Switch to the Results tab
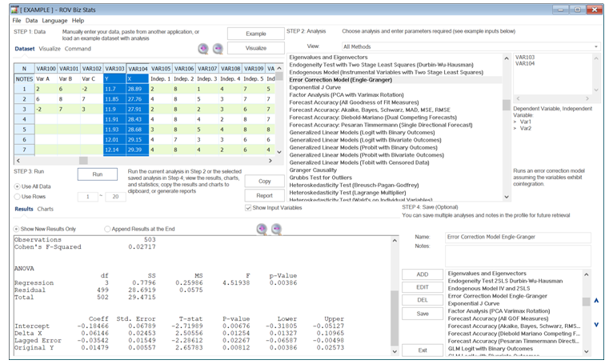 [x=24, y=209]
